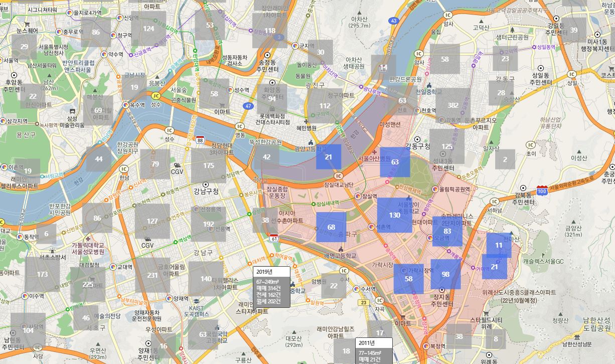This screenshot has height=364, width=615.
Task: Click the 삼성미술관리움 museum icon
Action: click(x=72, y=111)
